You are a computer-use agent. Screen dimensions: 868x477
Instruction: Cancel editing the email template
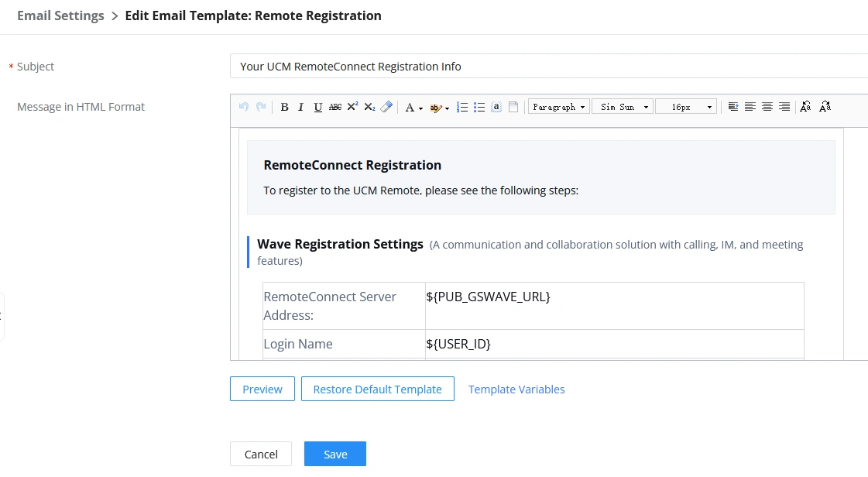pyautogui.click(x=261, y=455)
